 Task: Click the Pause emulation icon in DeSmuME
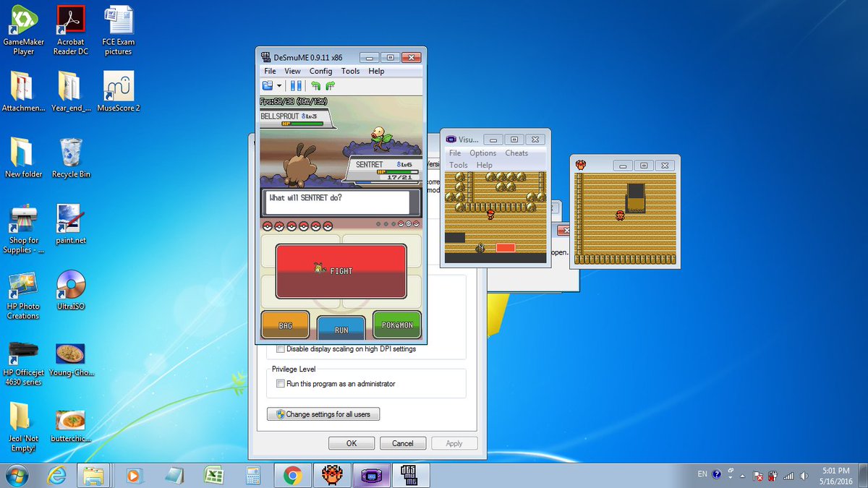(x=297, y=85)
